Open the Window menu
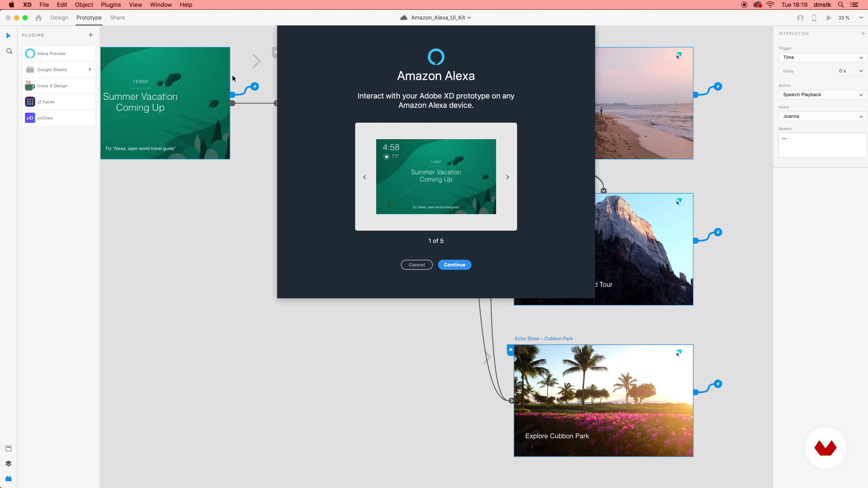This screenshot has width=868, height=488. (161, 5)
